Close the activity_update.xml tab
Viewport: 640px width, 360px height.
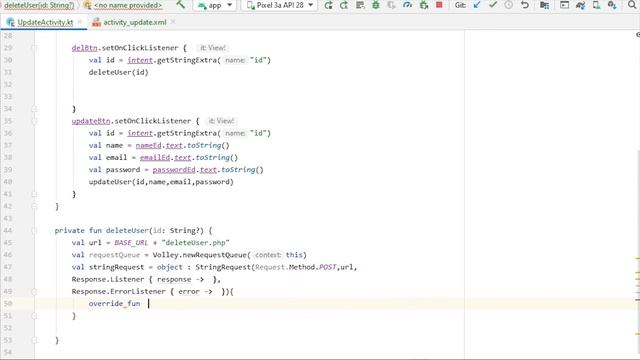(173, 22)
